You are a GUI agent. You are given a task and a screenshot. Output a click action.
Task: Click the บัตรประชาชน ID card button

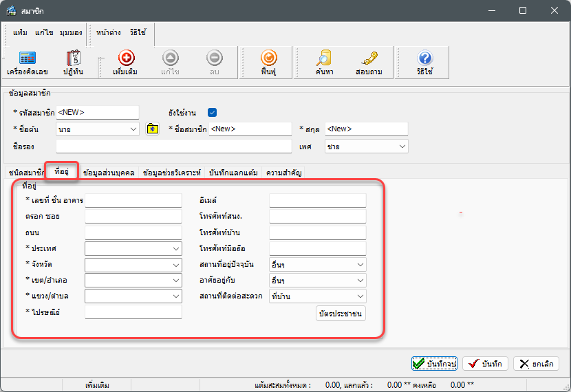point(341,314)
